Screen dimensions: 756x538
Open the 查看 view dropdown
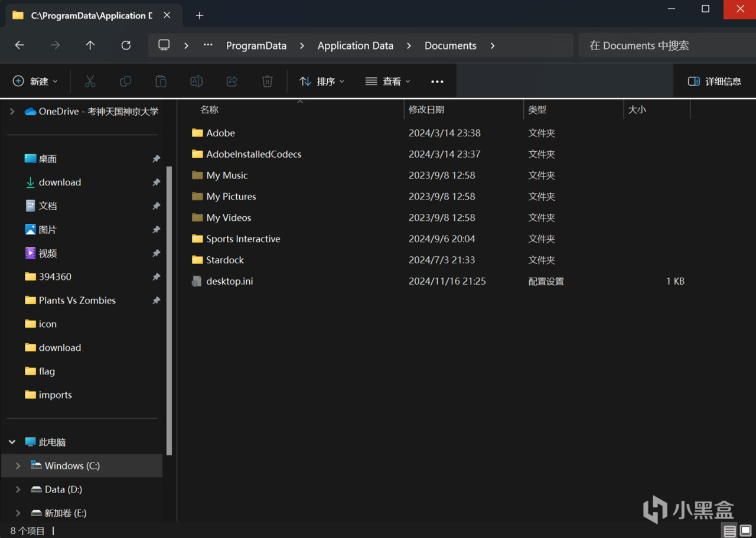[387, 81]
